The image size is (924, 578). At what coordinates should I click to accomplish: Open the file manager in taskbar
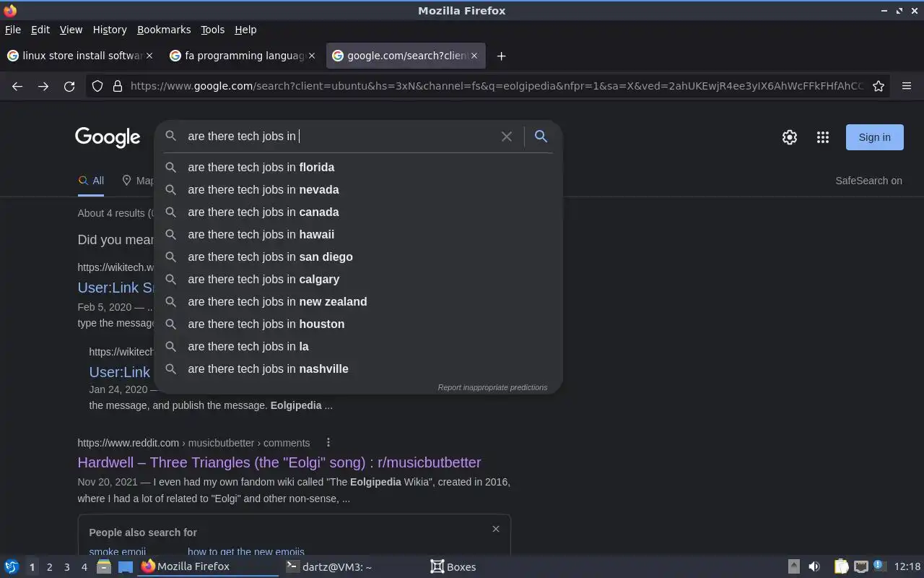[104, 566]
